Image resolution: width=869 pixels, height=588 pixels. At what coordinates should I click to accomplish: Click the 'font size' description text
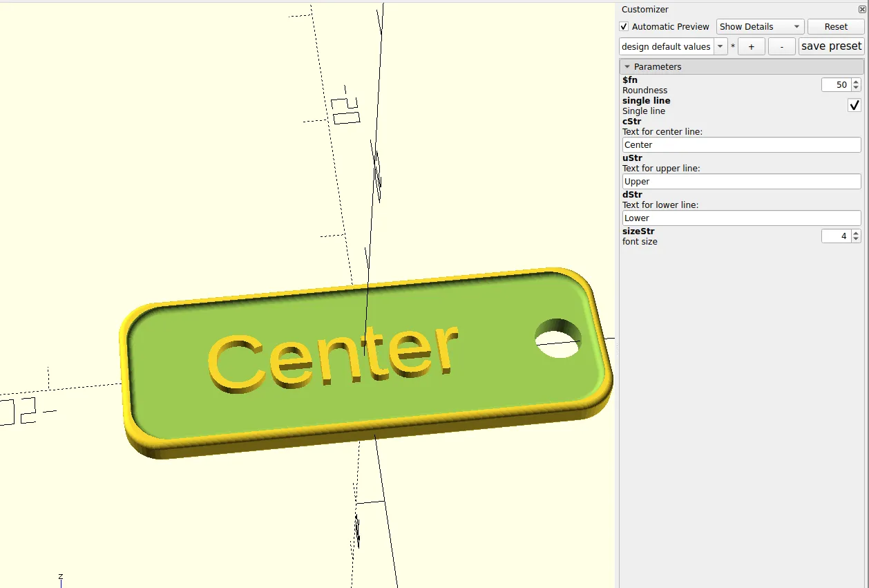(640, 242)
